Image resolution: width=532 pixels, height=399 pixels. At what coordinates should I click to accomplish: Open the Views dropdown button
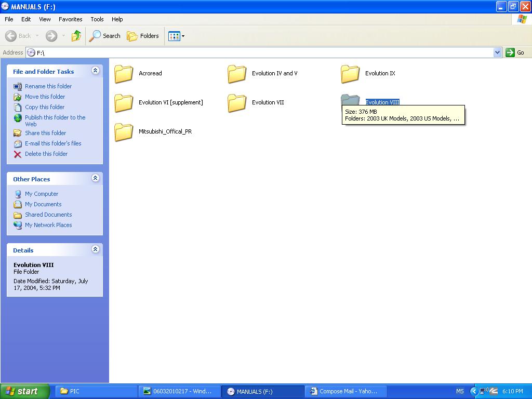176,36
